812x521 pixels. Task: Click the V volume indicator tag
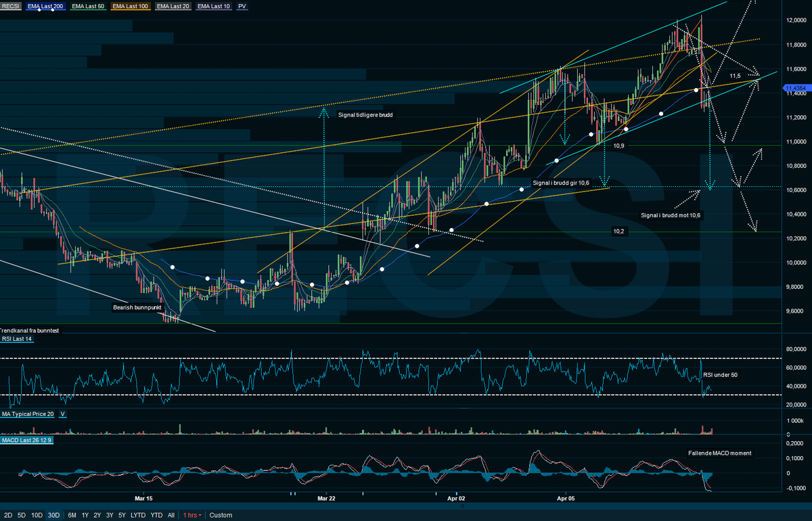(63, 413)
